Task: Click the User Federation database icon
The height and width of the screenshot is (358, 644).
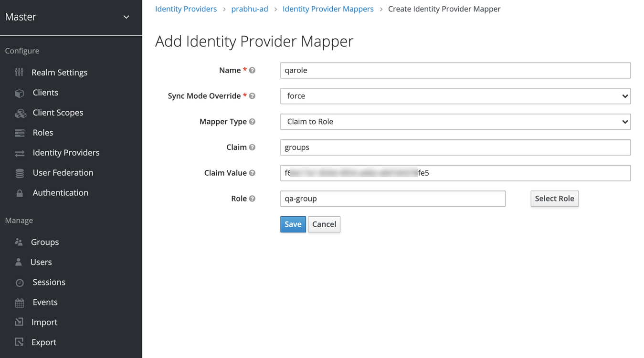Action: [x=20, y=173]
